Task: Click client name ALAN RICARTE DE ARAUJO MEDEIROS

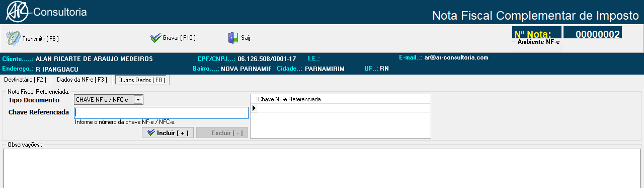Action: coord(94,59)
